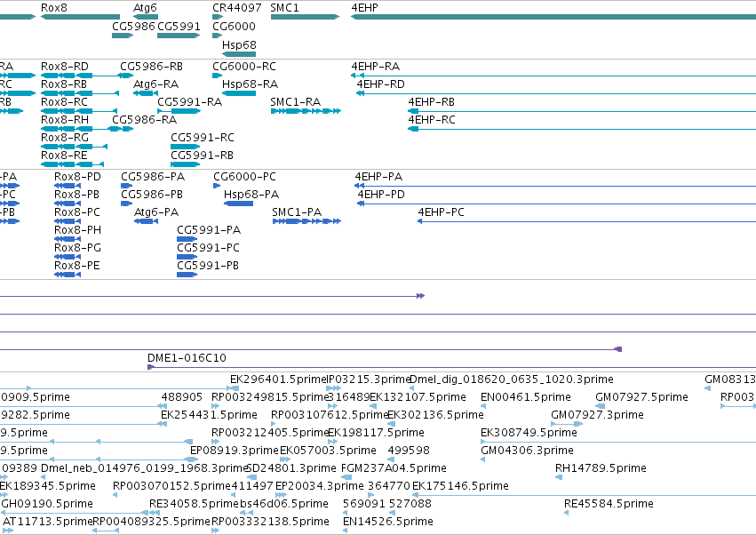Select the Rox8-RB transcript
The image size is (756, 535).
pyautogui.click(x=80, y=93)
